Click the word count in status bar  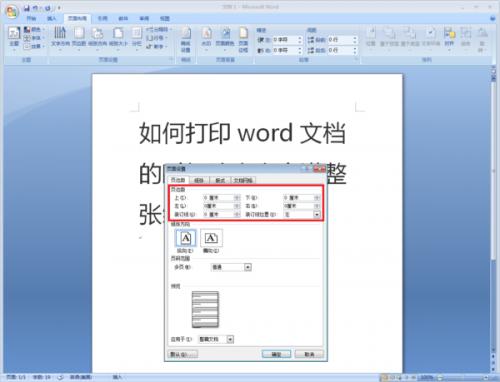click(x=42, y=377)
